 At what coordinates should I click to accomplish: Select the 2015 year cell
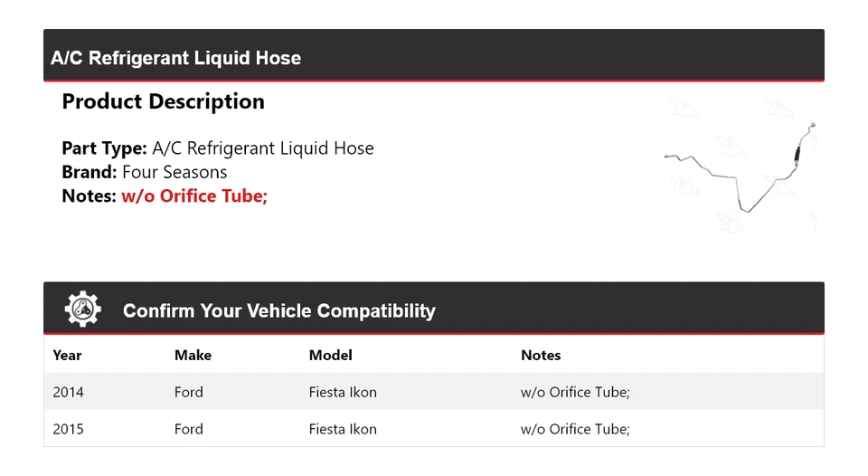(68, 429)
